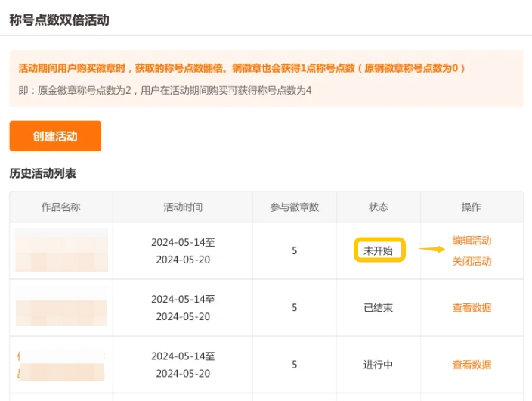View data for the 已结束 activity
The width and height of the screenshot is (532, 401).
pos(472,308)
